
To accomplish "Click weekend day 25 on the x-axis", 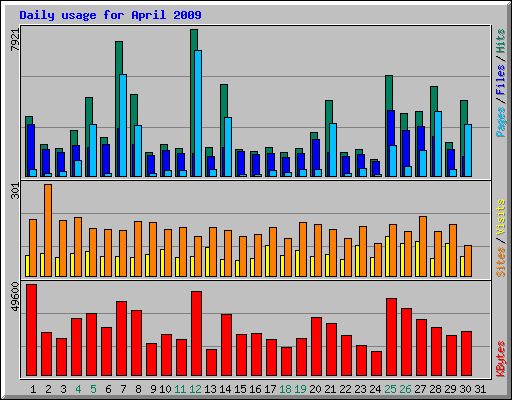I will tap(390, 389).
